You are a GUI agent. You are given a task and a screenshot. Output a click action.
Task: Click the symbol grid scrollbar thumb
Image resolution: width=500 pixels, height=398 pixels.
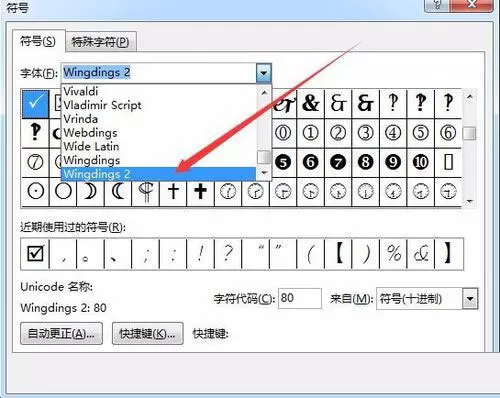click(470, 133)
